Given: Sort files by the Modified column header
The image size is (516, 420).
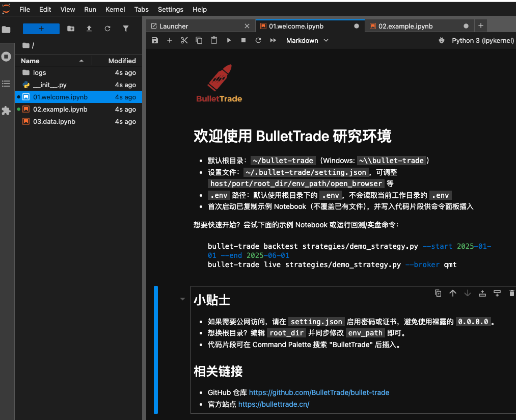Looking at the screenshot, I should point(117,61).
